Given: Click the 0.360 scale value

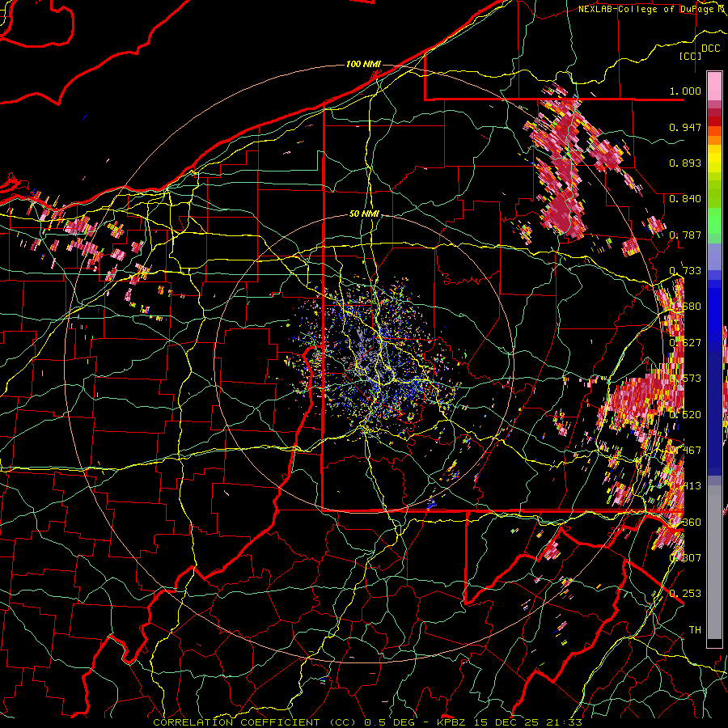Looking at the screenshot, I should pos(685,522).
